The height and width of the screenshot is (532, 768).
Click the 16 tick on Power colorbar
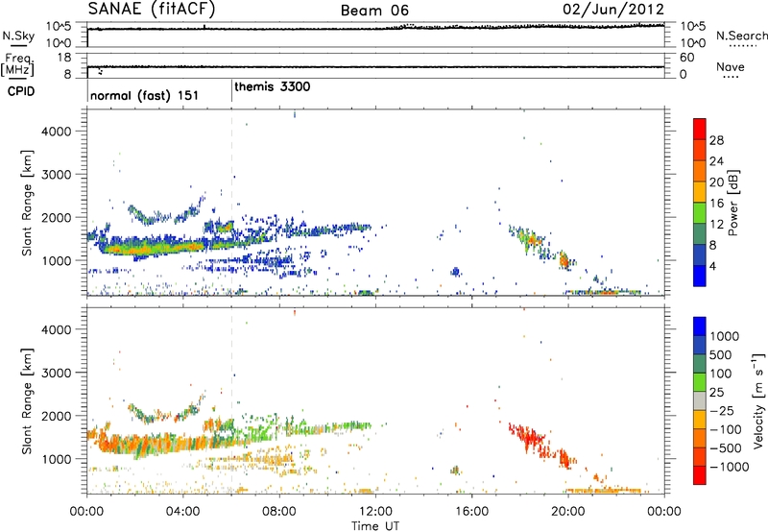pos(716,204)
